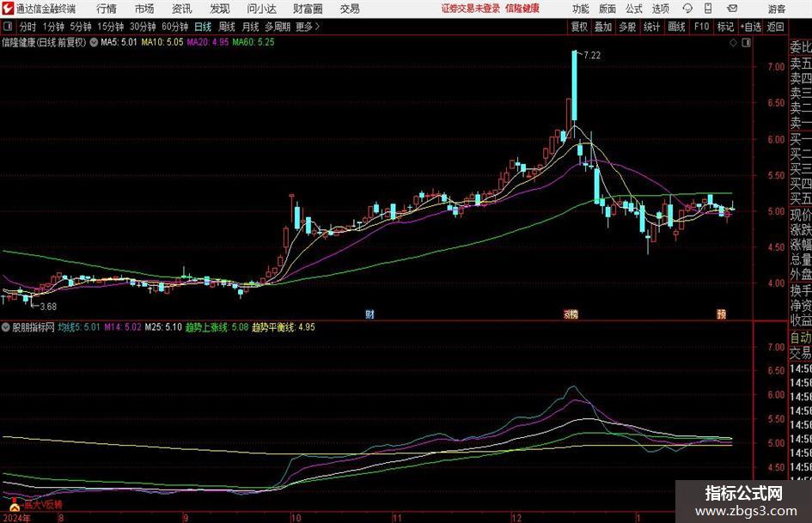This screenshot has width=812, height=523.
Task: Click the 预 forecast marker
Action: [x=722, y=314]
